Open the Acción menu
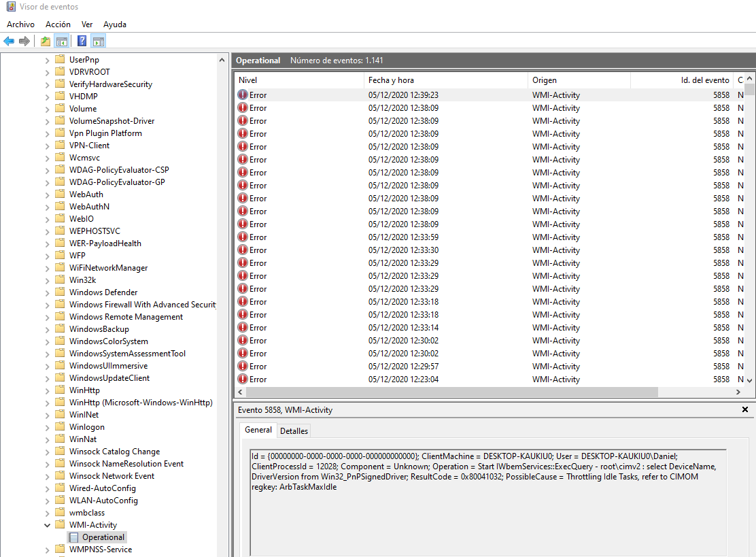Screen dimensions: 756x557 tap(58, 24)
